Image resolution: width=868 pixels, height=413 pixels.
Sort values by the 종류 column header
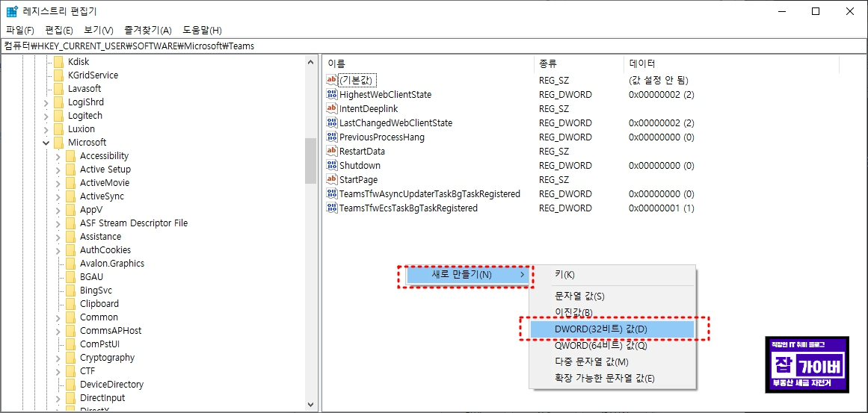click(579, 63)
